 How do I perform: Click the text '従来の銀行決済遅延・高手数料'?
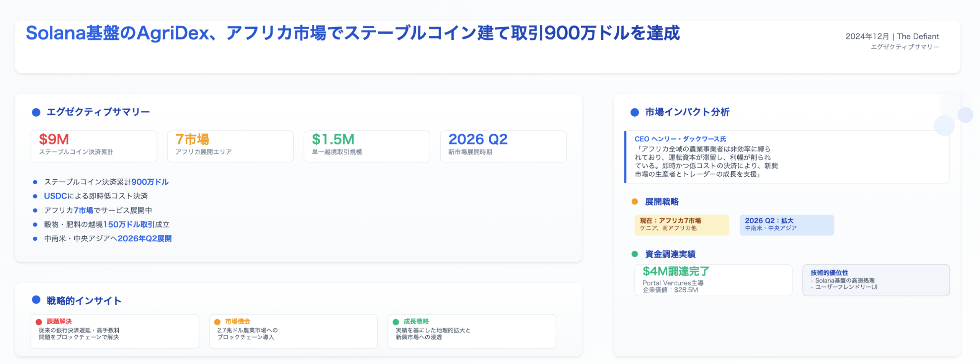click(79, 330)
